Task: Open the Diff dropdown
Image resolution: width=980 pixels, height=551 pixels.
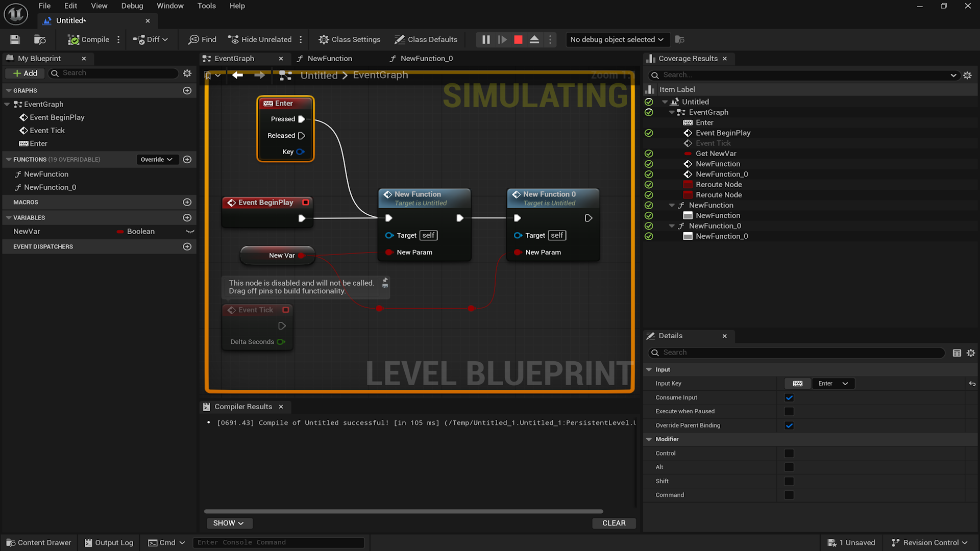Action: coord(150,39)
